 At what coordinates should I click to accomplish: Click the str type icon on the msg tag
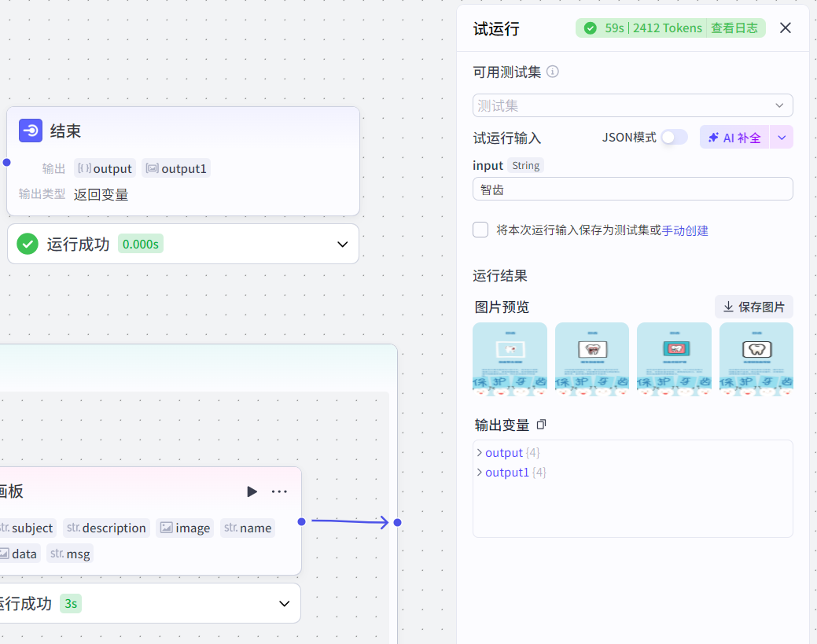pos(56,554)
